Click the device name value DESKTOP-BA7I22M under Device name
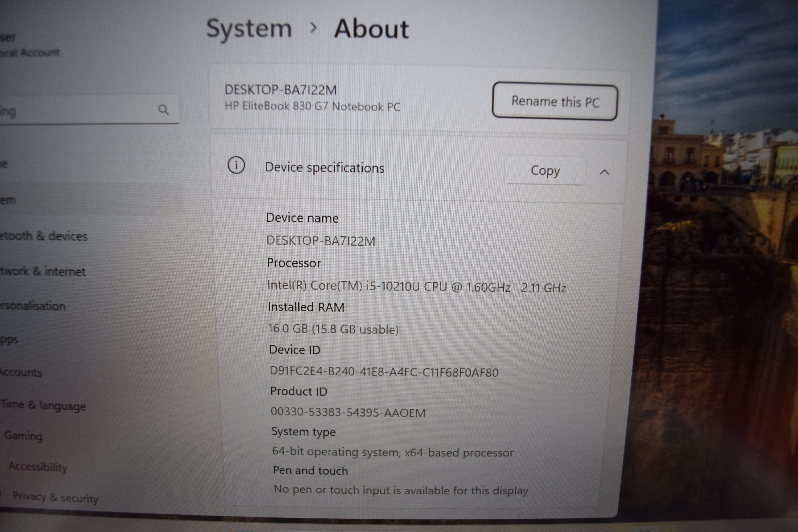 point(321,241)
